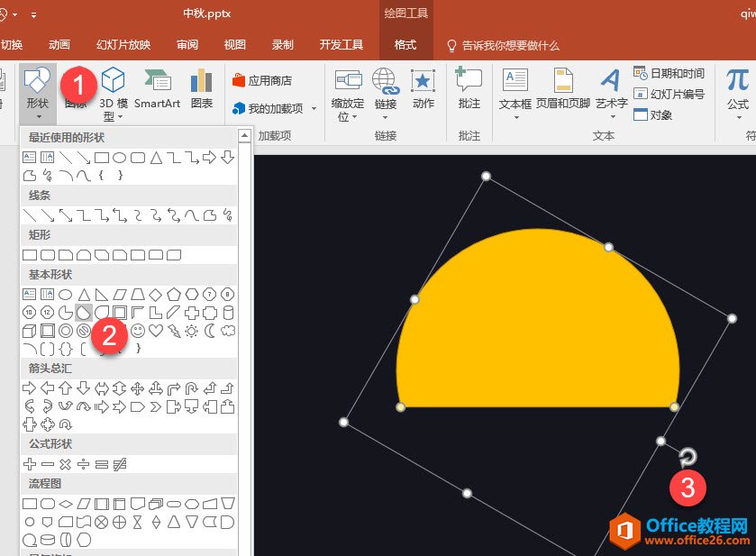Screen dimensions: 756x556
Task: Choose the flowchart magnetic disk shape
Action: coord(47,540)
